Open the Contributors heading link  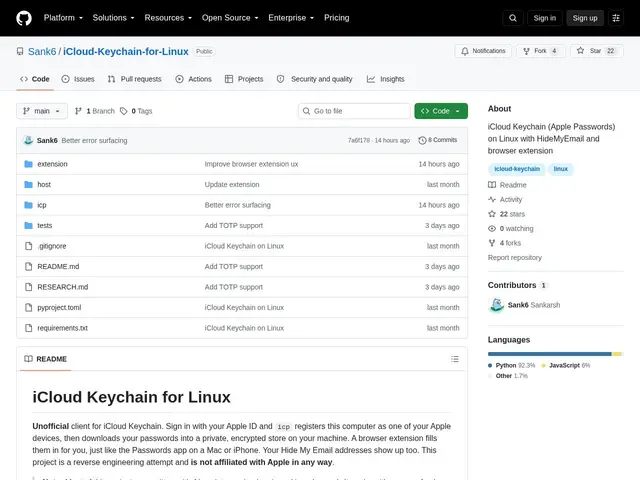pos(517,285)
